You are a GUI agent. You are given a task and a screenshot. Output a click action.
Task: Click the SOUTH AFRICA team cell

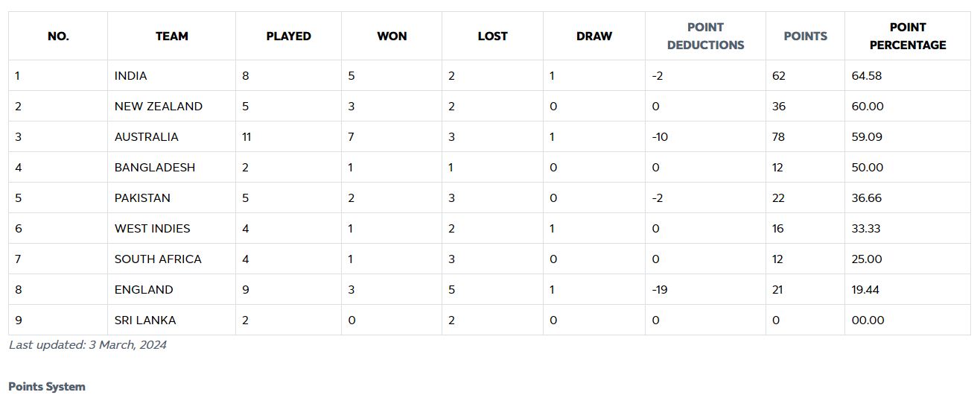coord(158,259)
